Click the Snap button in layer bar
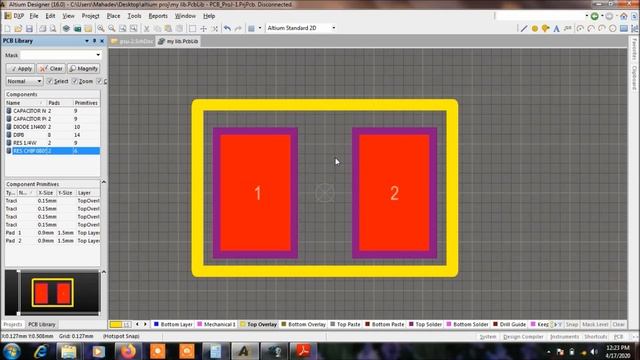 tap(572, 324)
